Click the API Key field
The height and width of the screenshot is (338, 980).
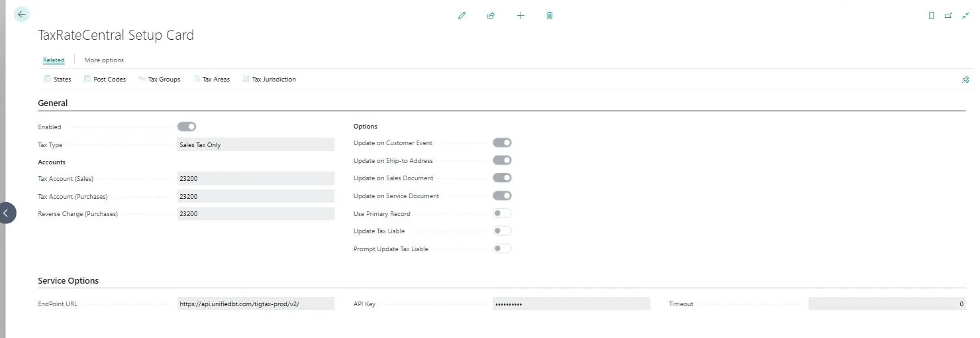tap(571, 304)
